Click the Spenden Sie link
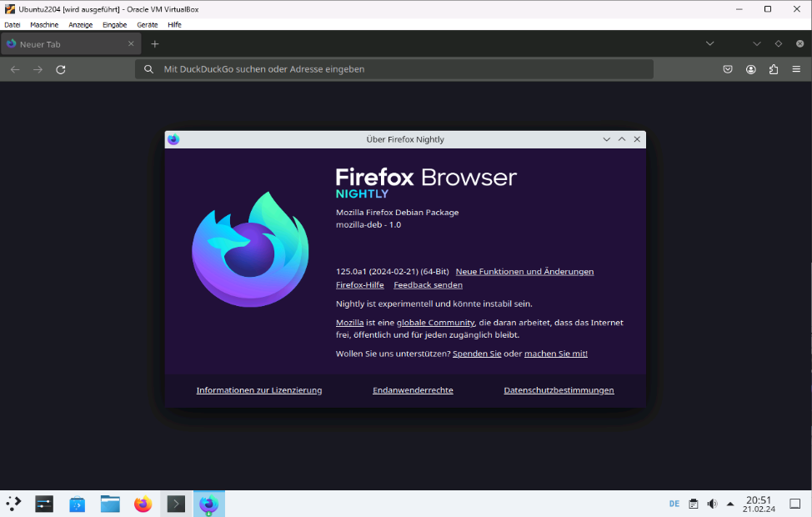 tap(477, 354)
